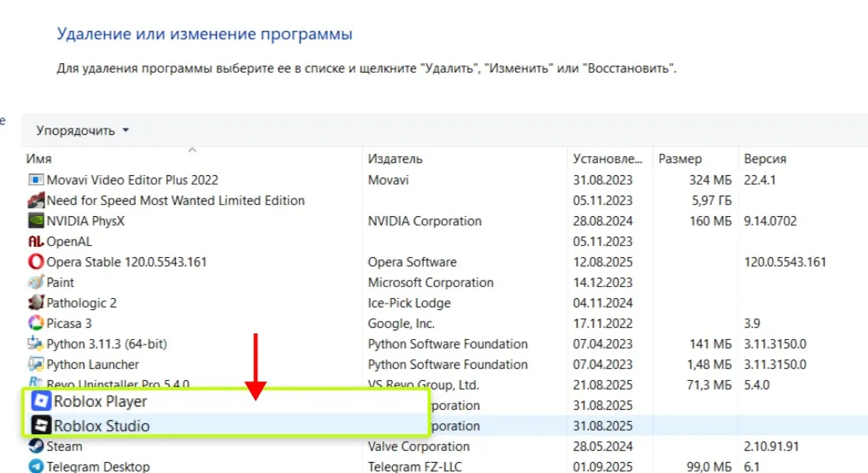This screenshot has height=473, width=868.
Task: Click publisher cell VS Revo Group, Ltd.
Action: click(424, 385)
